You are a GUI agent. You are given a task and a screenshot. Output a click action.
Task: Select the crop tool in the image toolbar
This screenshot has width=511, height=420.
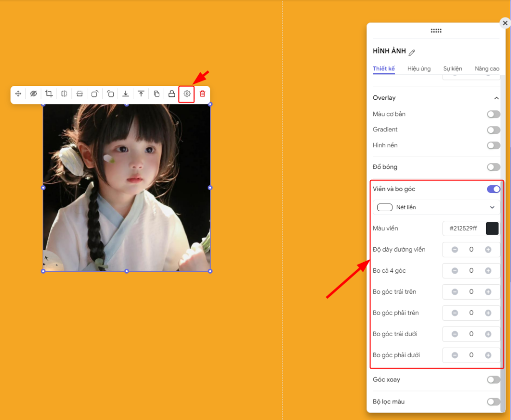(49, 94)
